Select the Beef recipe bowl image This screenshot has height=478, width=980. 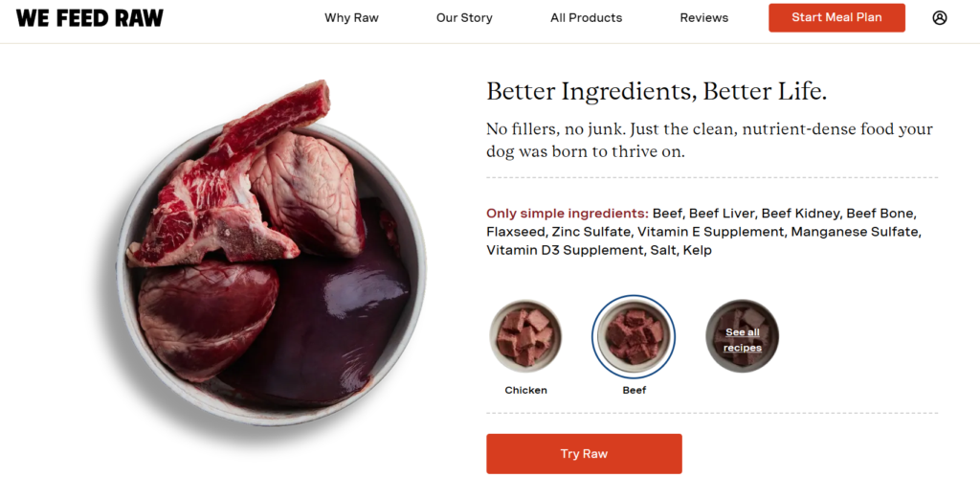(x=634, y=336)
